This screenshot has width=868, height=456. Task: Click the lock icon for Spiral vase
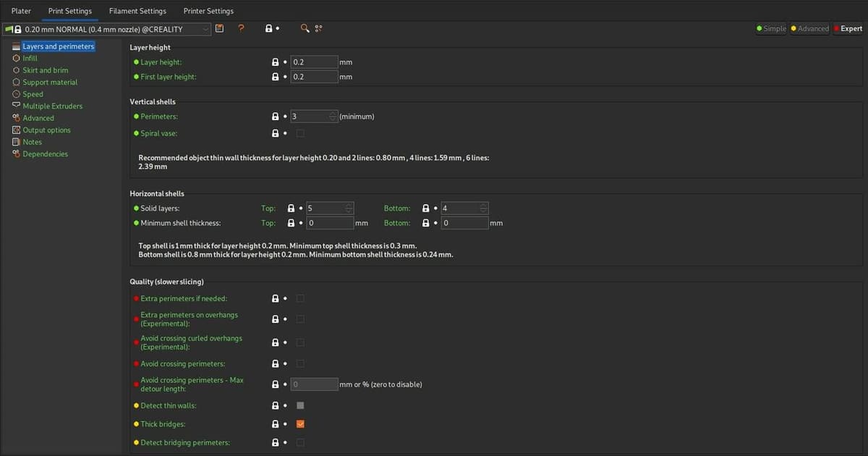pyautogui.click(x=275, y=134)
